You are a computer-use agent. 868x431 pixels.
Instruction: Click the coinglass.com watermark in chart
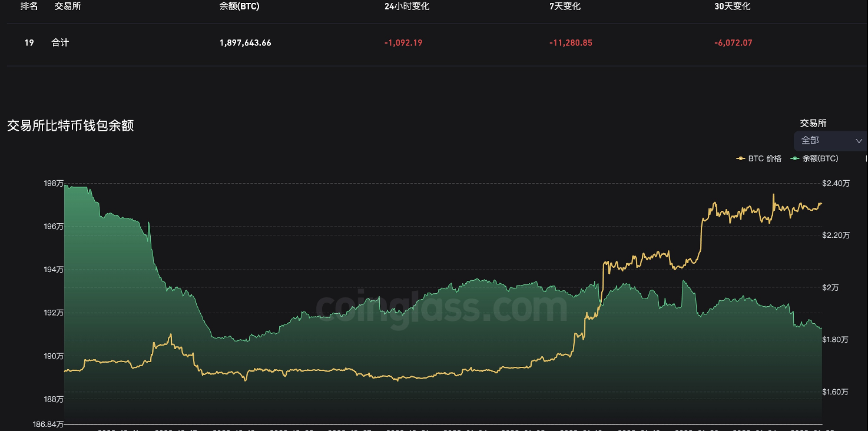click(442, 306)
